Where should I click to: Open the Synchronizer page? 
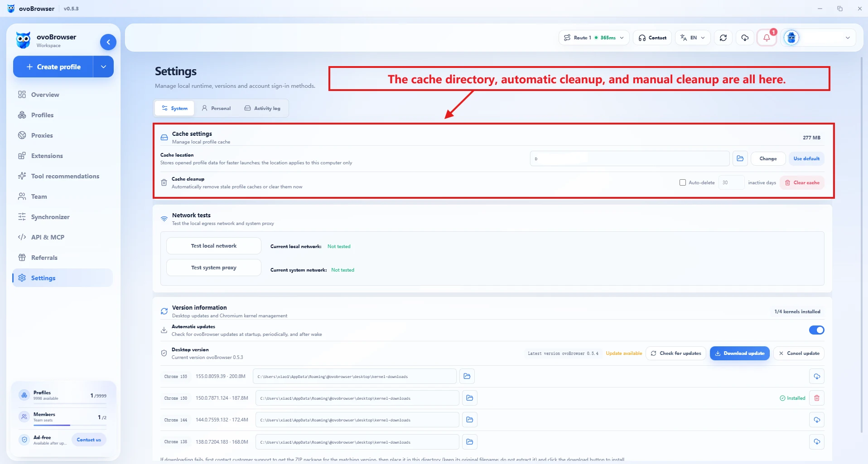(63, 217)
